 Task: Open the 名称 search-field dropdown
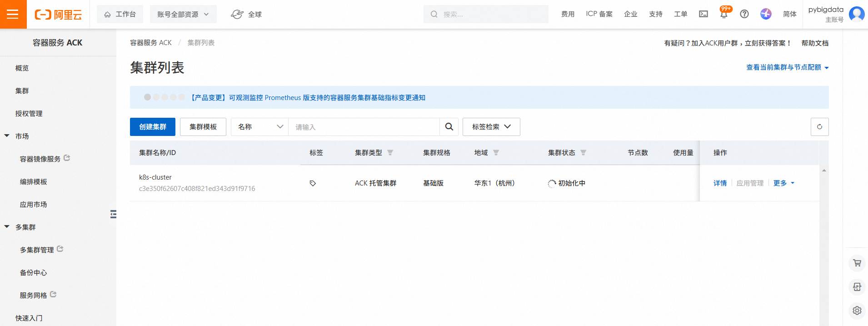click(x=259, y=127)
